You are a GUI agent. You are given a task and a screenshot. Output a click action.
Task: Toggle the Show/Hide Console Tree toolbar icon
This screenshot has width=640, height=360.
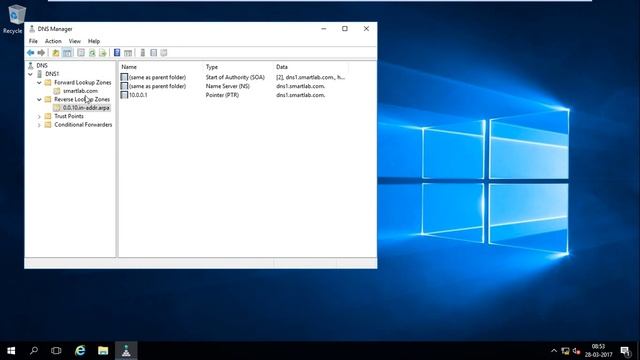coord(67,53)
